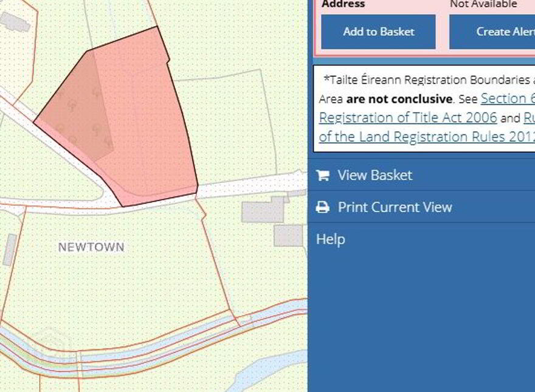This screenshot has height=392, width=535.
Task: Click the printer icon
Action: 323,207
